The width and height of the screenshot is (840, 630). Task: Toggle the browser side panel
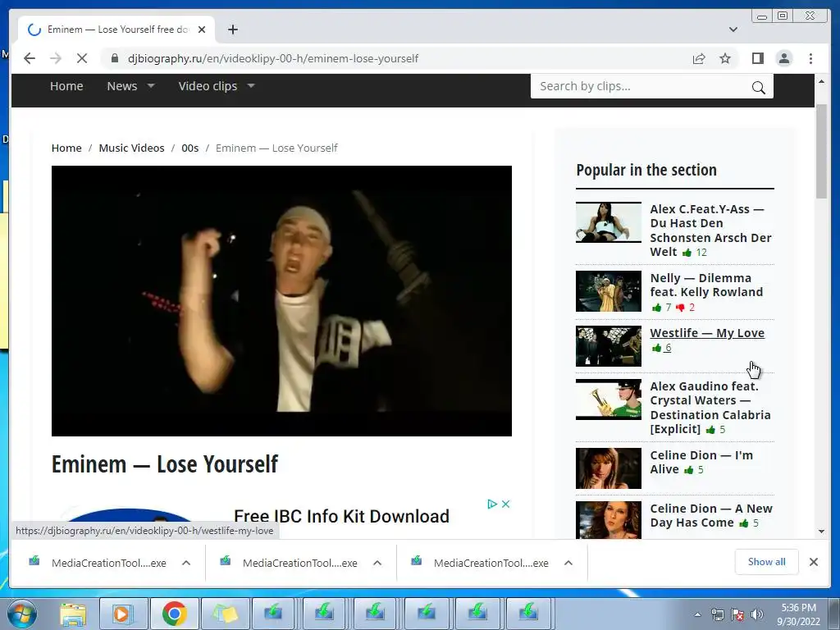757,58
